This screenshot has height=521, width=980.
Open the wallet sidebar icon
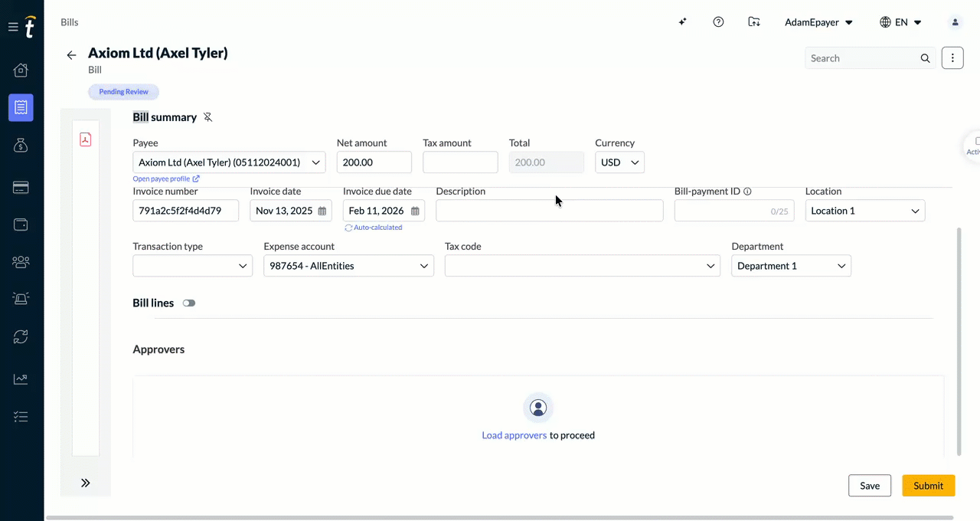coord(21,224)
